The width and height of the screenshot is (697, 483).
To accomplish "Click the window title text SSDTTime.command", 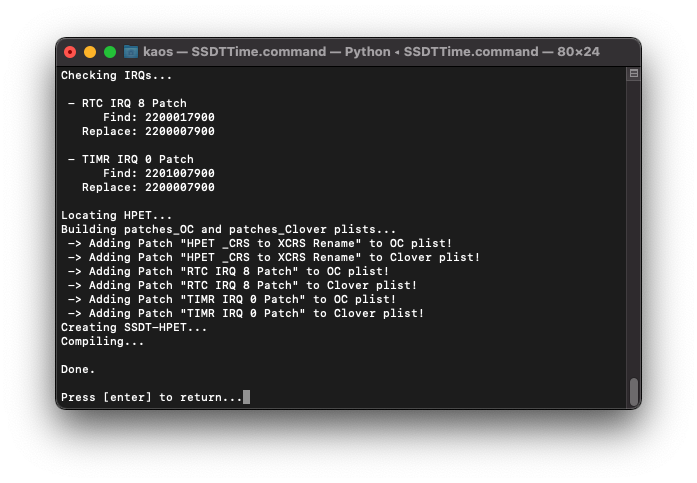I will (270, 51).
